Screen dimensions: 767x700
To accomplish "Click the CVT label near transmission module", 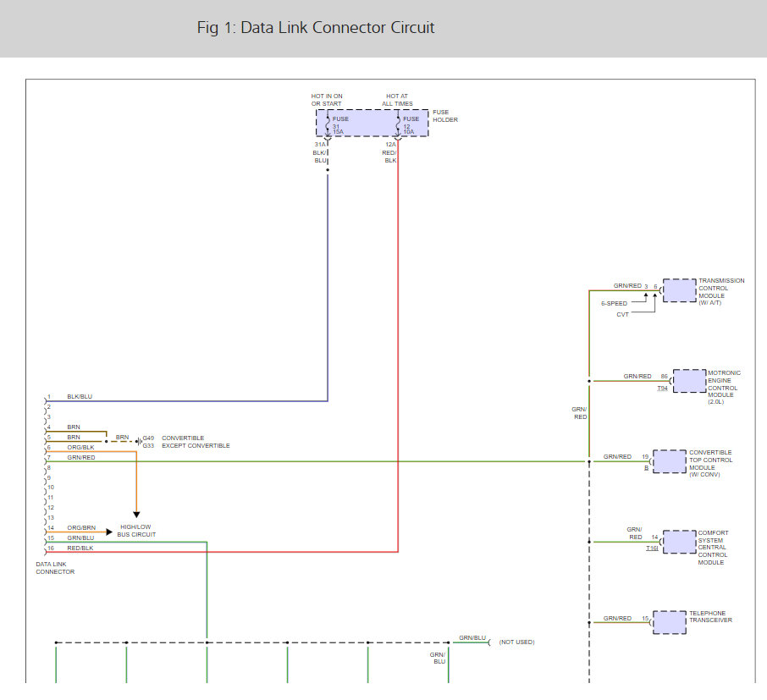I will point(622,315).
